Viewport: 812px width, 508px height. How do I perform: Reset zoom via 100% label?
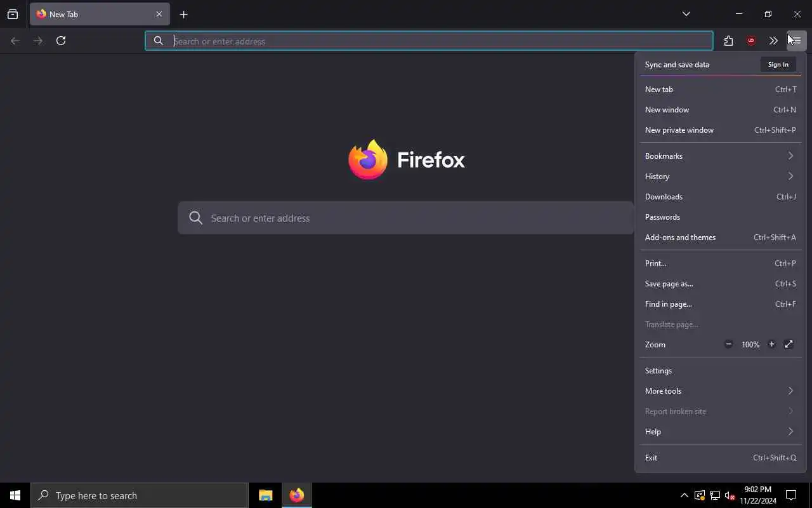[x=750, y=344]
